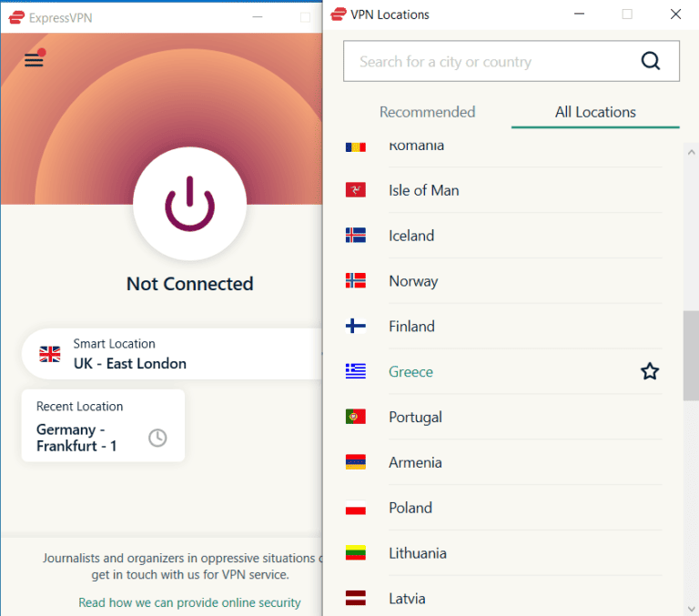Select Isle of Man location
Viewport: 699px width, 616px height.
pos(503,190)
